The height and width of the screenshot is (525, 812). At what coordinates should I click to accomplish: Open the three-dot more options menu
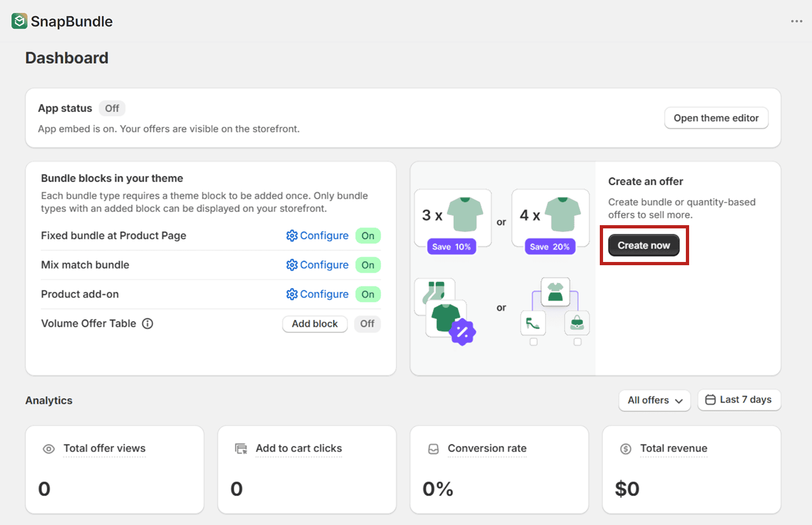796,21
